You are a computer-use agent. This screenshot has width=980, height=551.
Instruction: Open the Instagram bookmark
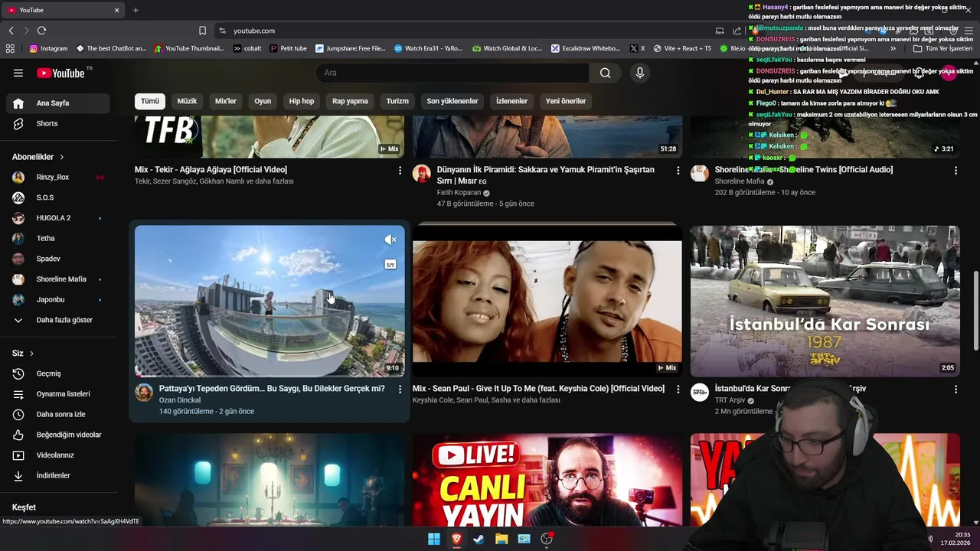point(48,48)
